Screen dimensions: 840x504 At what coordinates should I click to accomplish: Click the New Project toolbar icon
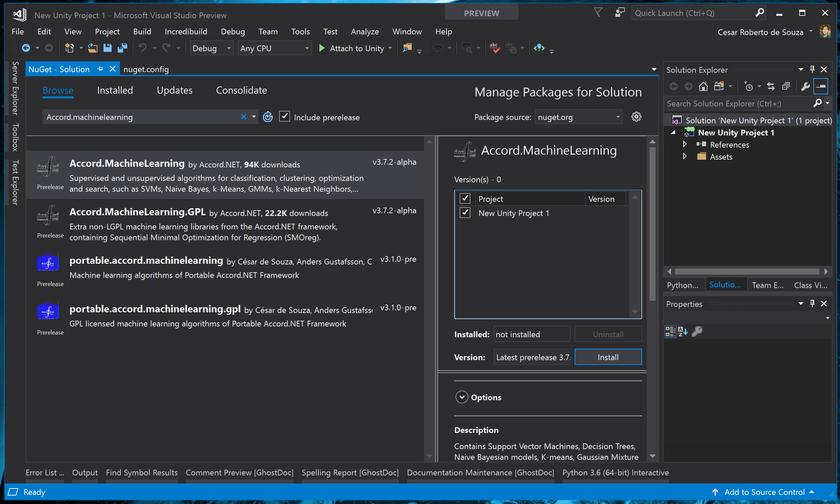(x=69, y=48)
